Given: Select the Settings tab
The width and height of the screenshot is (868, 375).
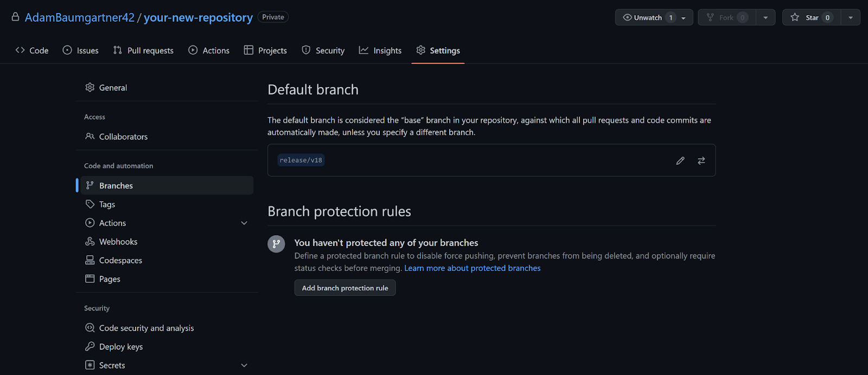Looking at the screenshot, I should pos(438,50).
